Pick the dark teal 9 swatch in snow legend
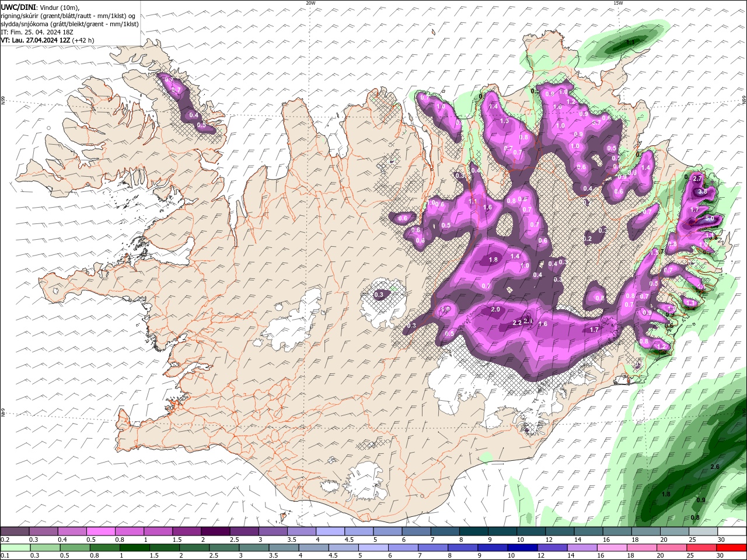The image size is (747, 560). [502, 531]
